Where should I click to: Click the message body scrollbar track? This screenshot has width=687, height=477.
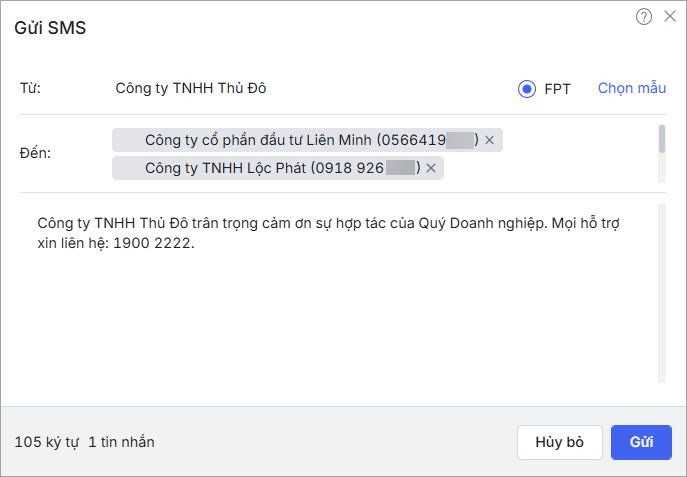[x=661, y=300]
